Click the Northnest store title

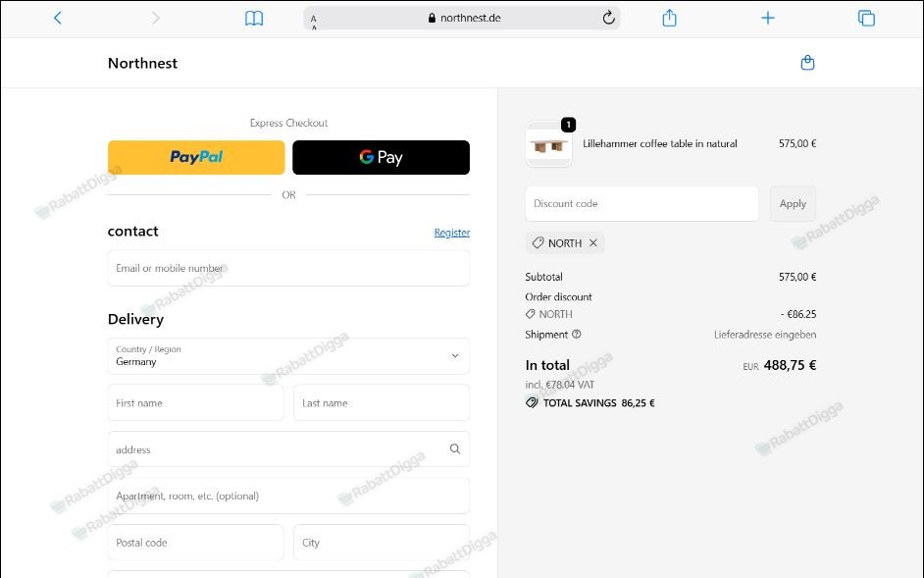click(x=142, y=63)
